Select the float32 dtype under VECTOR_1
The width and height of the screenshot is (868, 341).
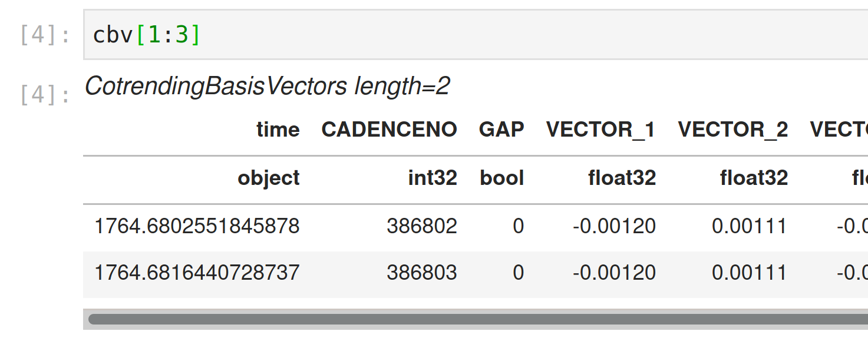click(623, 177)
